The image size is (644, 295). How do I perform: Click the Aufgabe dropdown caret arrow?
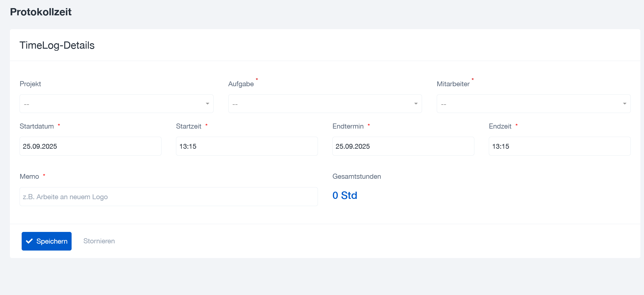tap(416, 104)
